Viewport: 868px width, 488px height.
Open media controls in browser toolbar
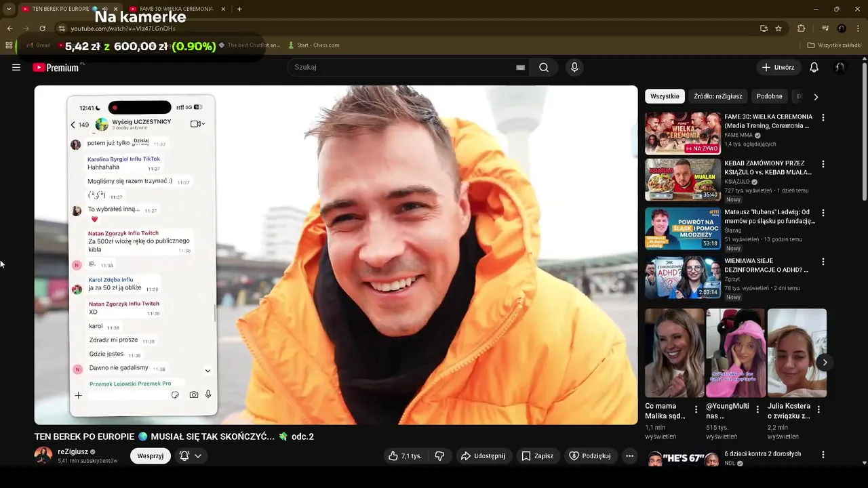coord(825,28)
